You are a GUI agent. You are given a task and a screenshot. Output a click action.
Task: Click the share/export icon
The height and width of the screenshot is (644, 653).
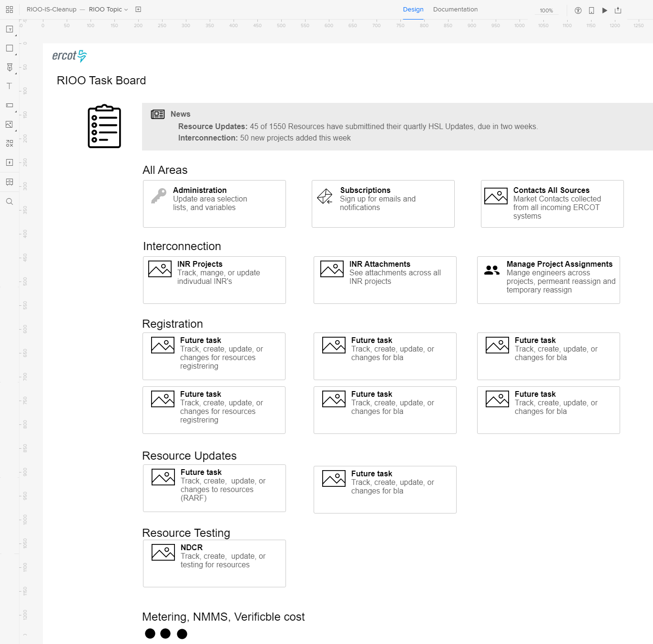point(618,10)
